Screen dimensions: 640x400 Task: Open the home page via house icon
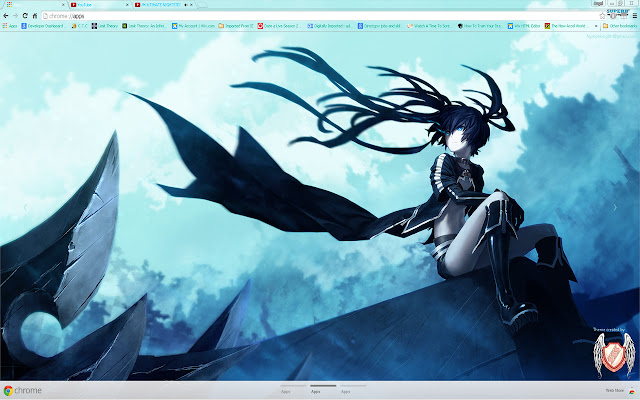35,16
